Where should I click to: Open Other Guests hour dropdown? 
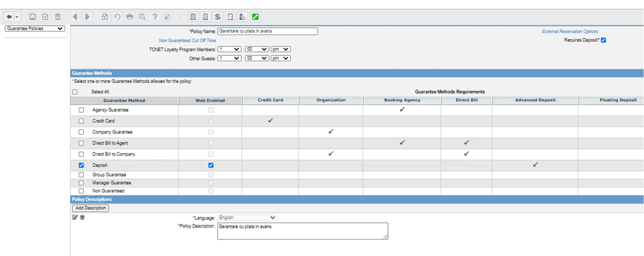229,58
